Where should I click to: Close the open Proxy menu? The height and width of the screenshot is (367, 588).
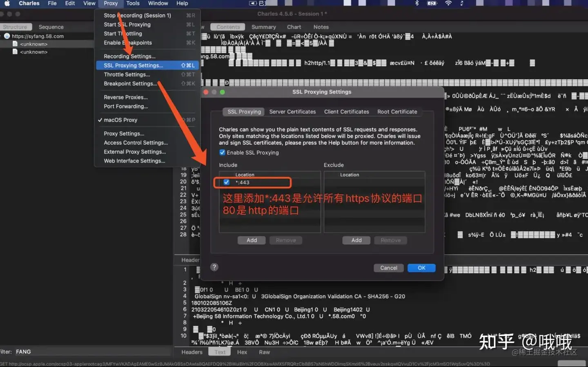point(111,3)
